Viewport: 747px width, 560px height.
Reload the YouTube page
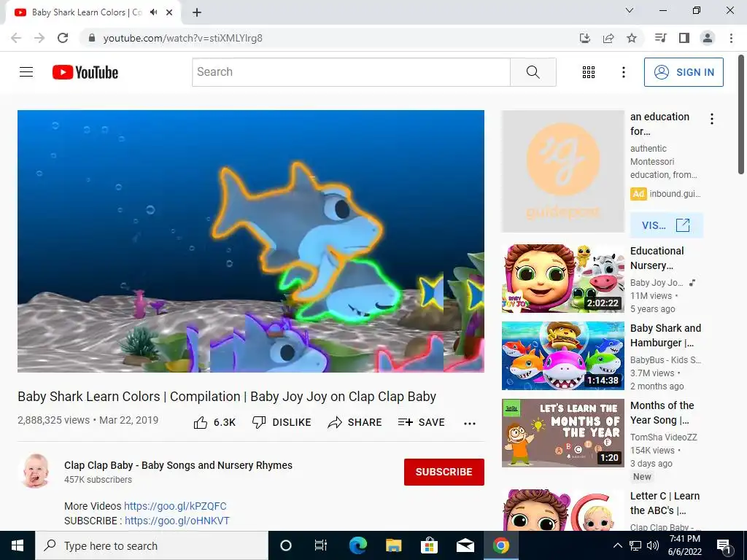(x=63, y=38)
